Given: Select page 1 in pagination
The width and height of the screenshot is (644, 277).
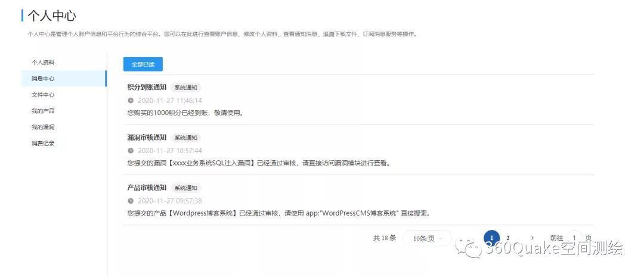Looking at the screenshot, I should pyautogui.click(x=491, y=238).
